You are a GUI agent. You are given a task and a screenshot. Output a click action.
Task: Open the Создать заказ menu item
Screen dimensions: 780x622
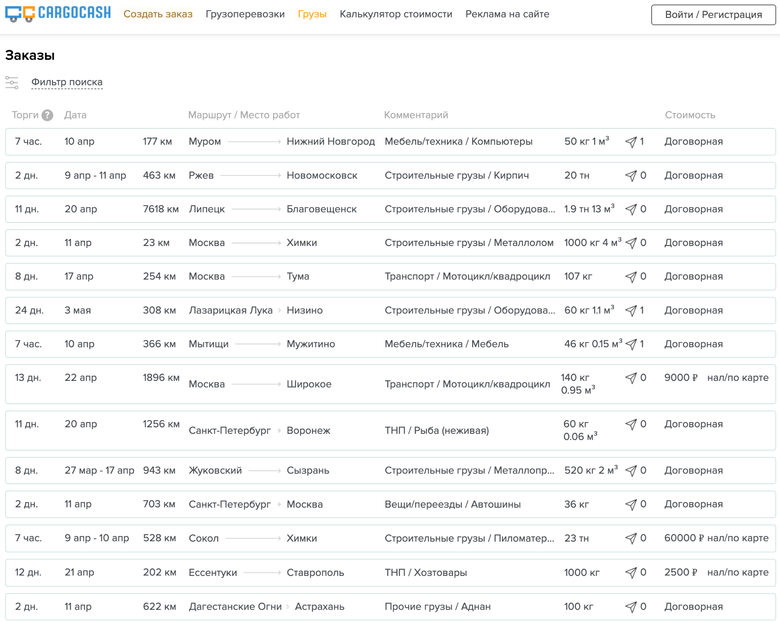point(158,14)
